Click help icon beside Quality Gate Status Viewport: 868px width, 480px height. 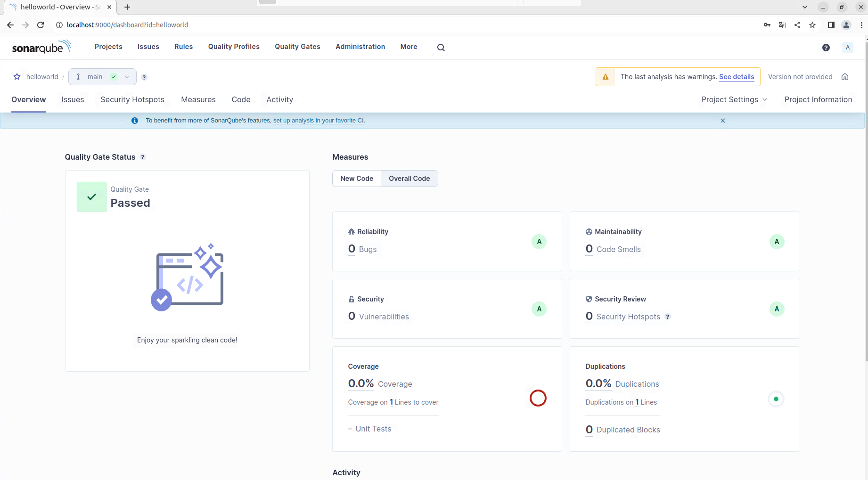click(143, 157)
